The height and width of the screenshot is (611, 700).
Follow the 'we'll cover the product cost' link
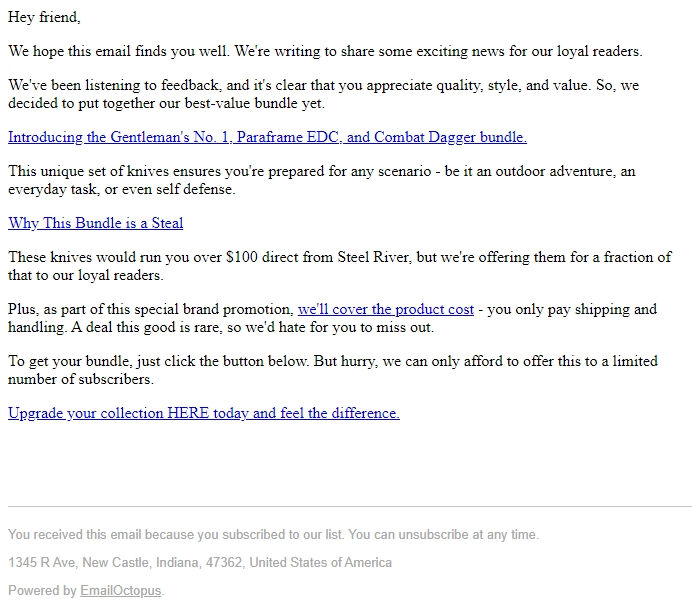tap(386, 309)
